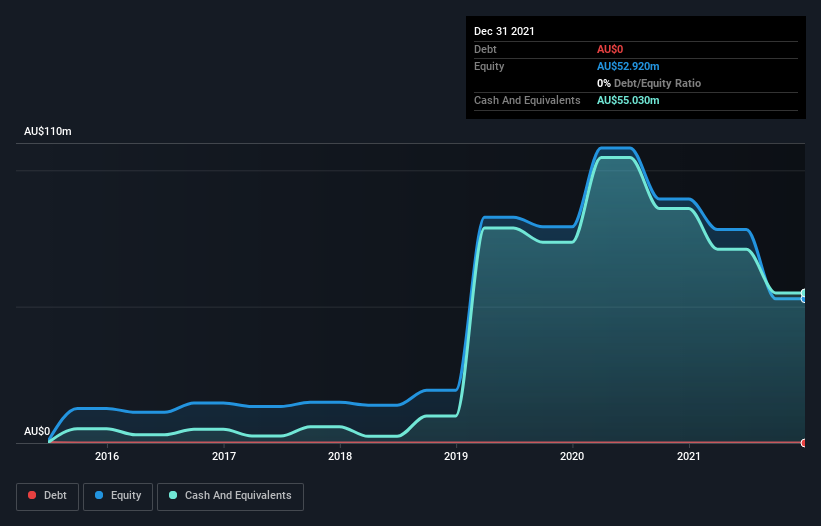Click the 2019 x-axis label
The image size is (821, 526).
456,456
